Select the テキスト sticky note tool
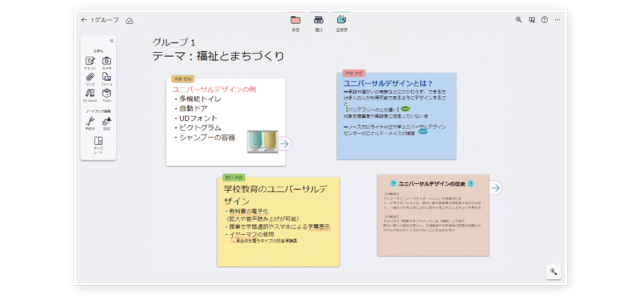This screenshot has height=298, width=644. point(90,61)
